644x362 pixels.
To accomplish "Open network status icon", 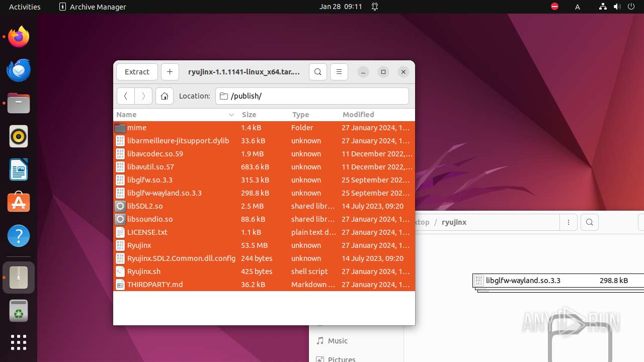I will click(x=603, y=7).
